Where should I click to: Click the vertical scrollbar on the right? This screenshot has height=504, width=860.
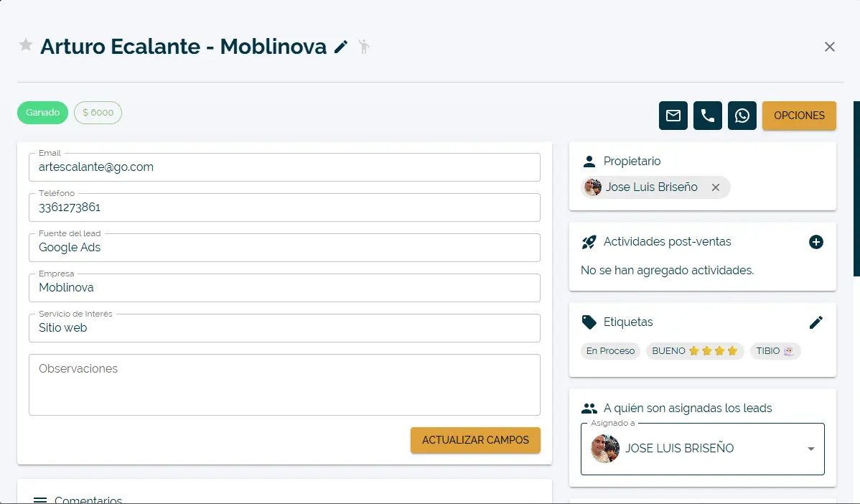[x=856, y=188]
